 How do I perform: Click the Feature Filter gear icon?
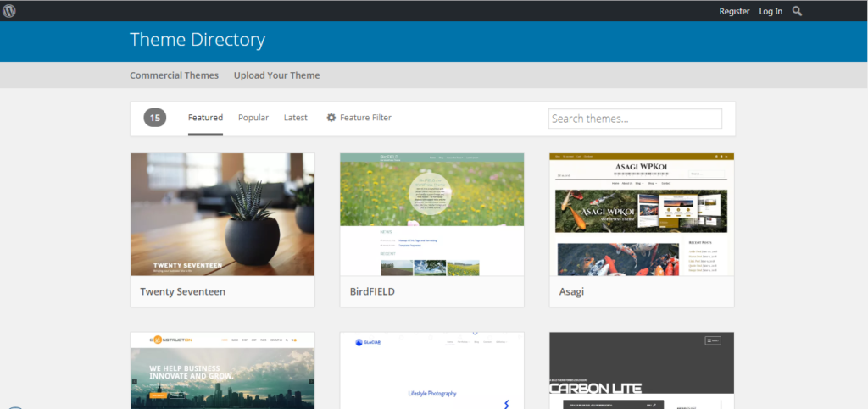point(331,118)
